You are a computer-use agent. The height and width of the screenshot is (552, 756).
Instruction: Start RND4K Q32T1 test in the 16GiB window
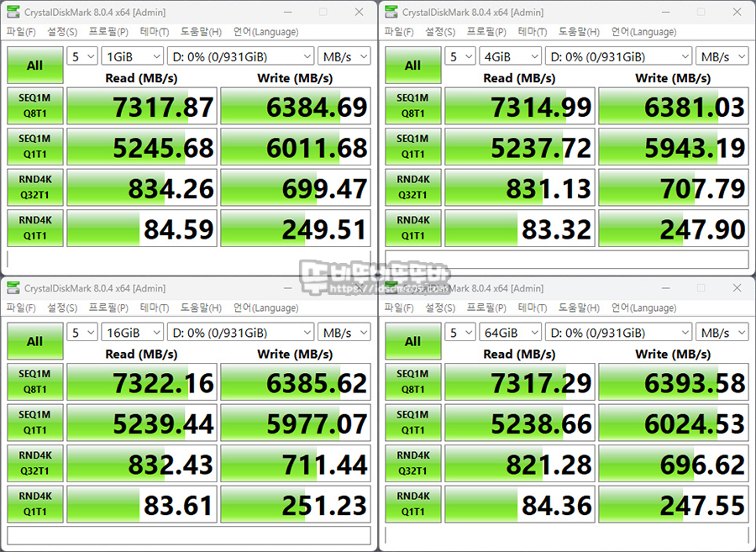coord(35,463)
